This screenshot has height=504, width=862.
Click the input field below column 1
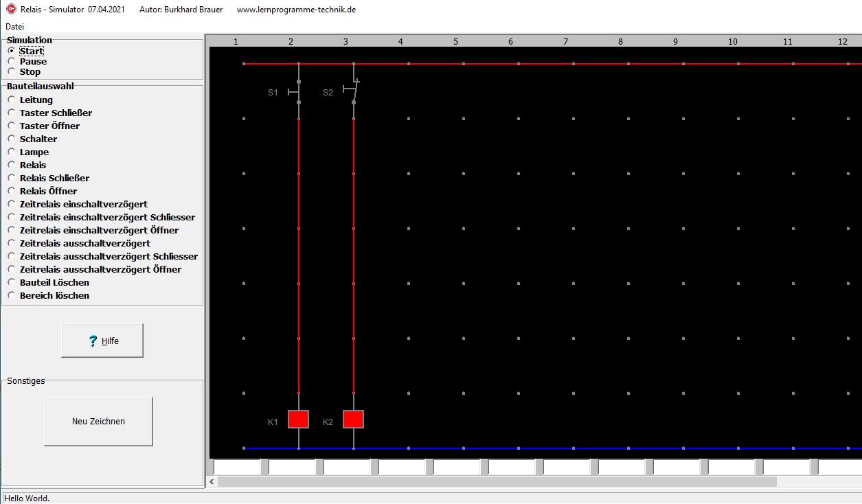click(237, 467)
